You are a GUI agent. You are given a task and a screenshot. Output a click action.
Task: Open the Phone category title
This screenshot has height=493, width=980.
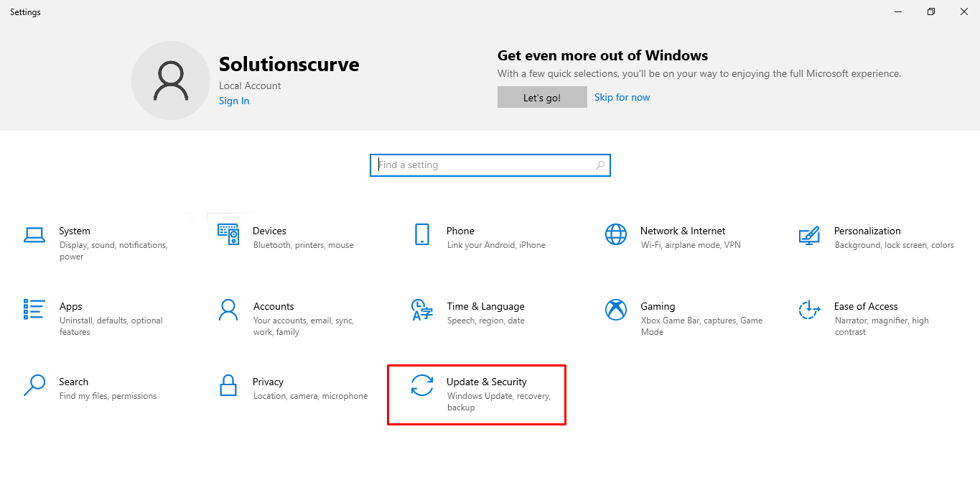click(460, 231)
